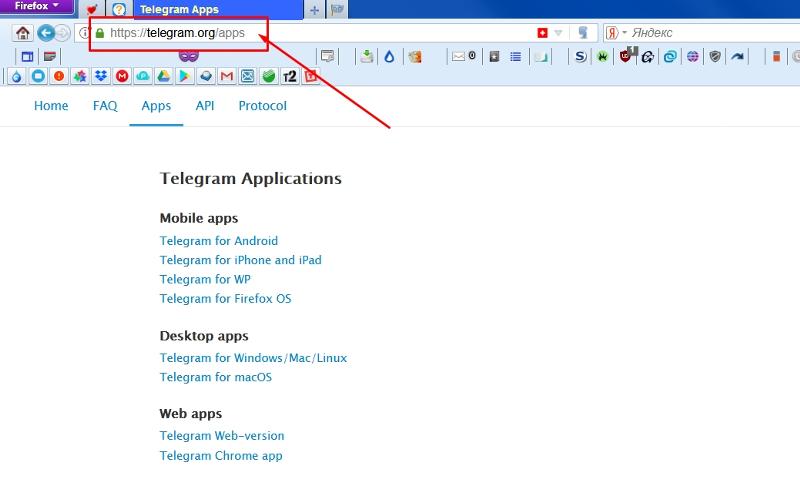
Task: Open Telegram for Firefox OS link
Action: (x=226, y=299)
